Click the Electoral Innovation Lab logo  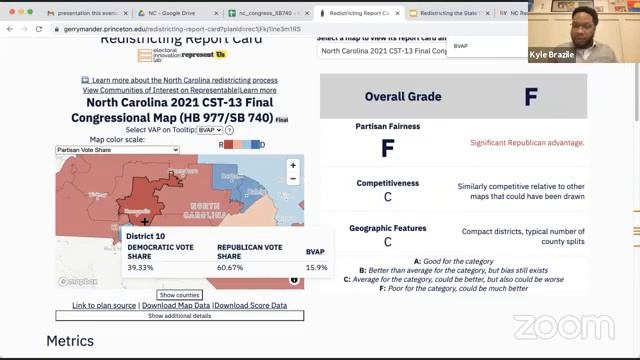point(158,55)
